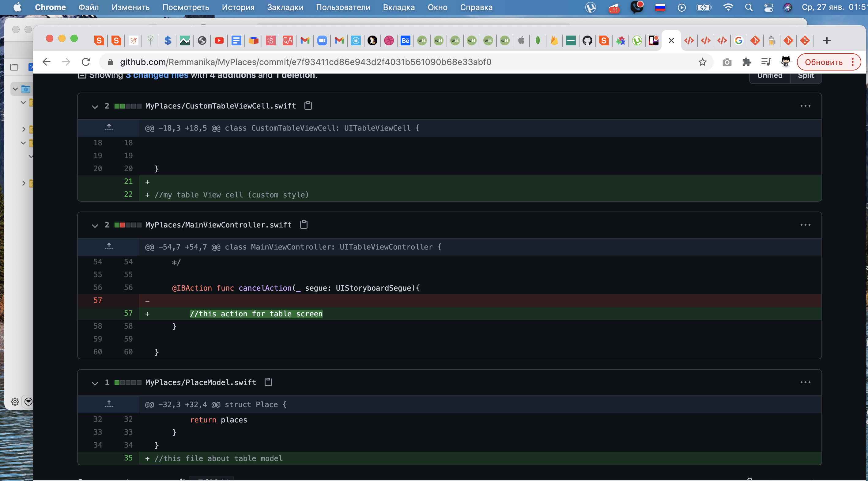Bookmark this page with the star
Image resolution: width=868 pixels, height=481 pixels.
702,62
